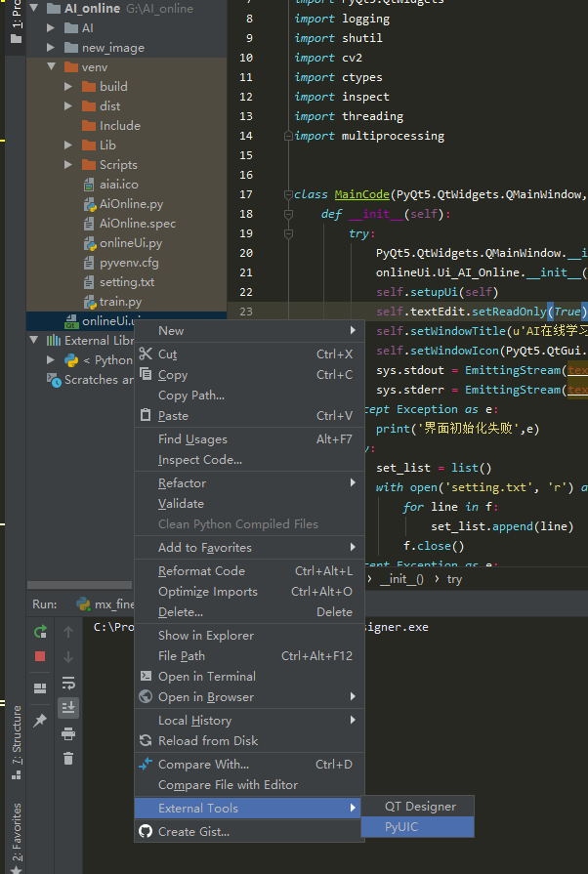Stop the running process with red square
This screenshot has width=588, height=874.
[40, 656]
